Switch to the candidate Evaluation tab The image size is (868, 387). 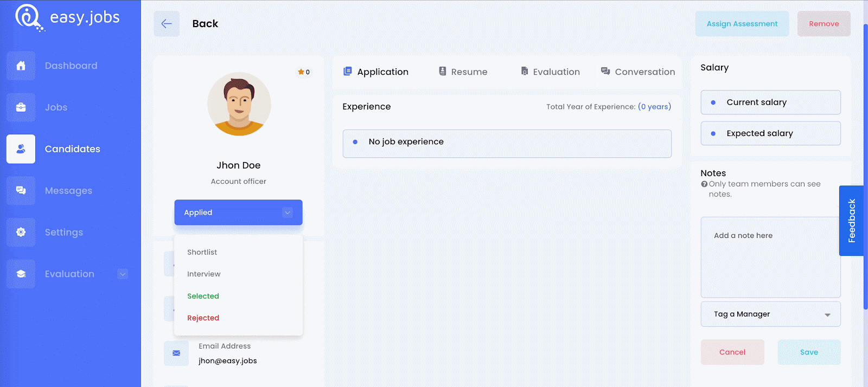[550, 72]
